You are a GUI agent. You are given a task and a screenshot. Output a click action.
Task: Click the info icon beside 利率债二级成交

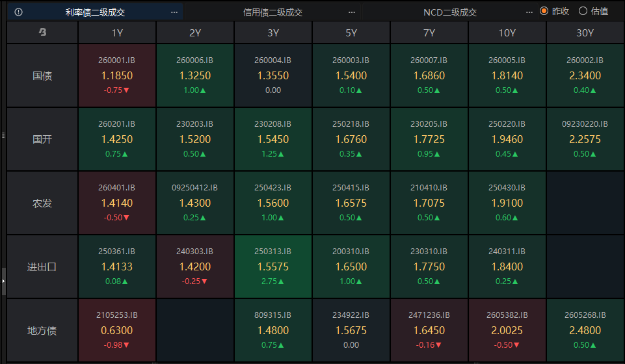[x=18, y=12]
